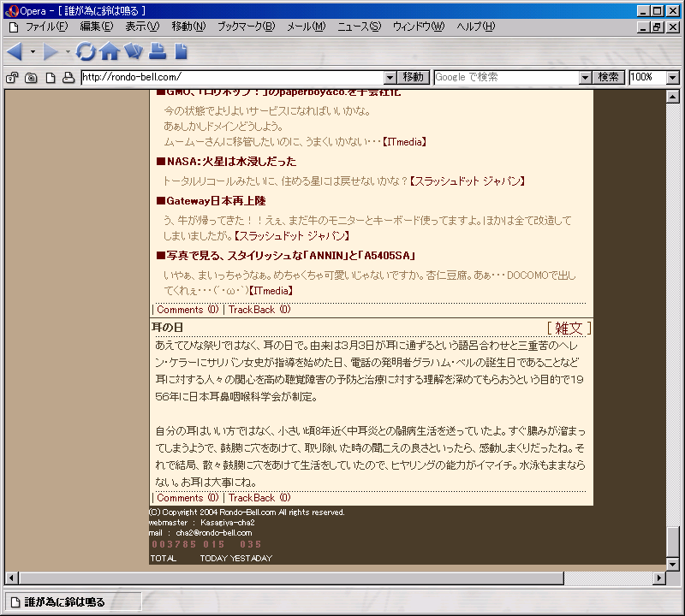Open Comments (0) above 耳の日 post
This screenshot has height=616, width=685.
coord(188,310)
